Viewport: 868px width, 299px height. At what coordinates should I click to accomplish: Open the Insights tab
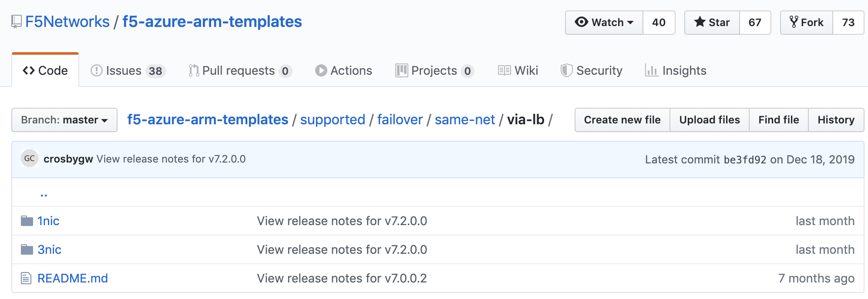coord(676,70)
